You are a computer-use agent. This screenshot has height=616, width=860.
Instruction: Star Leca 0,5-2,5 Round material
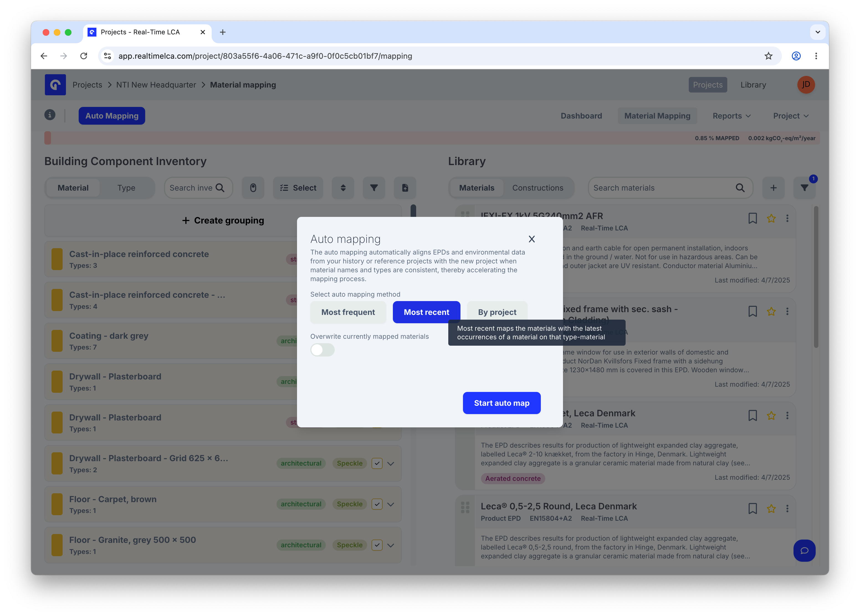[x=771, y=508]
